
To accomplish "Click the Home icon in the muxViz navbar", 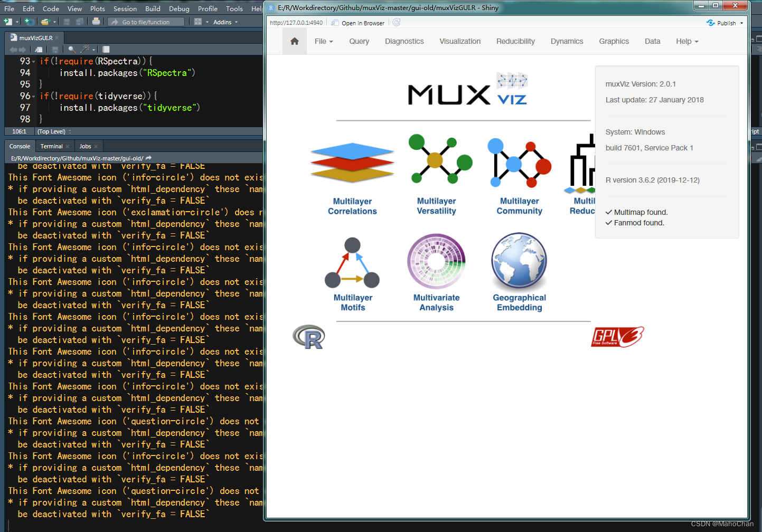I will coord(294,41).
